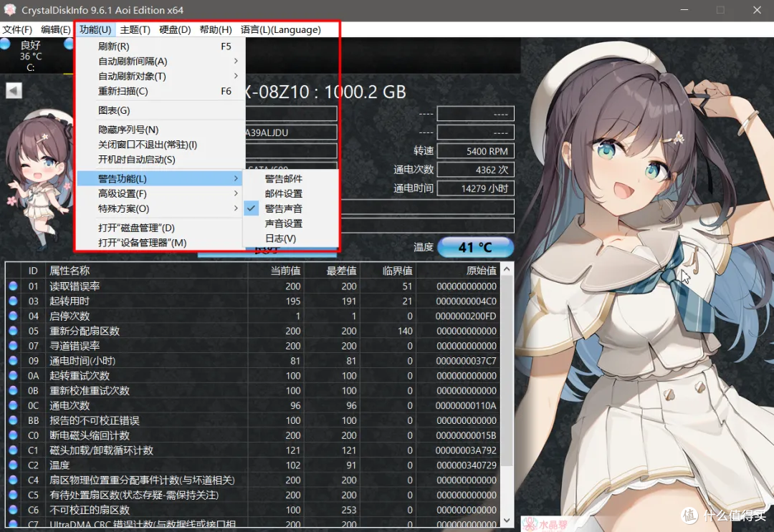Select 打开"设备管理器"(M) menu entry

point(161,243)
